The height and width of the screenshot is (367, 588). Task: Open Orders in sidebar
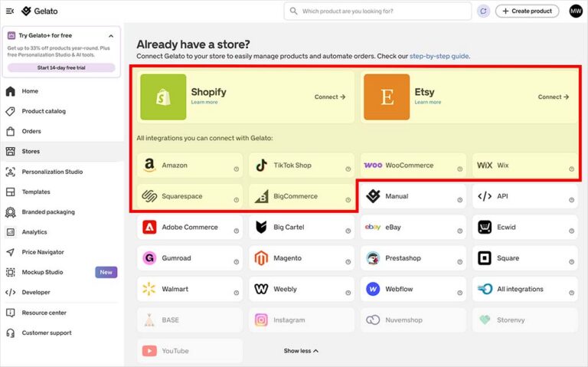(62, 131)
